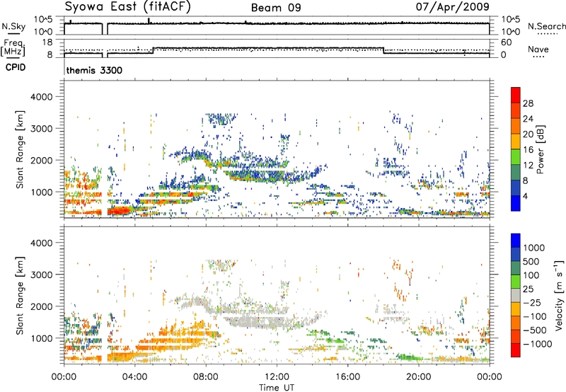Click the 'Power [dB]' colorbar title
566x392 pixels.
point(541,149)
